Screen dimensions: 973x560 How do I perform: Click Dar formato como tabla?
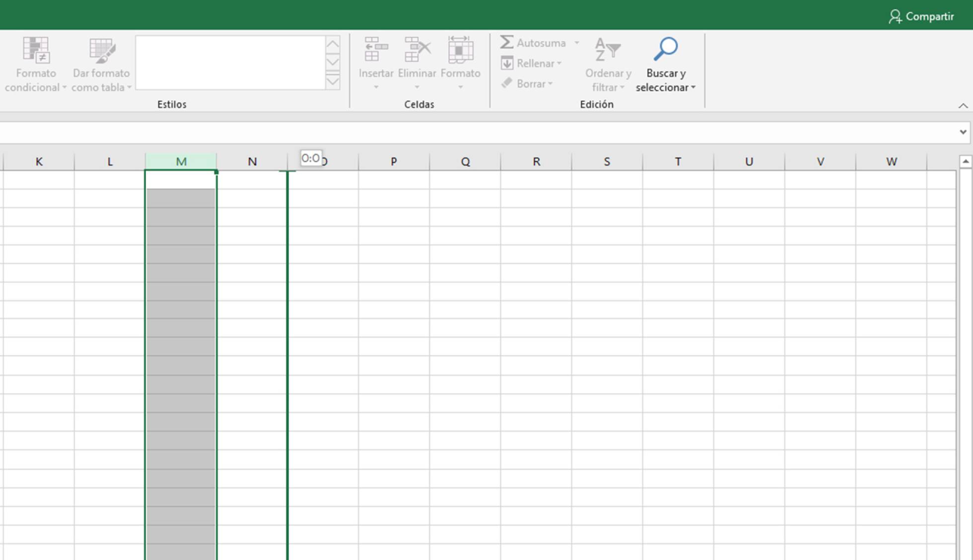(101, 63)
